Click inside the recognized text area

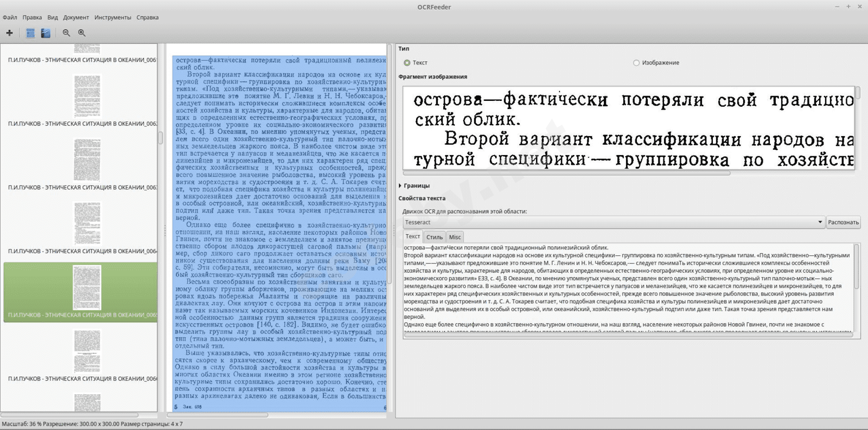click(627, 287)
